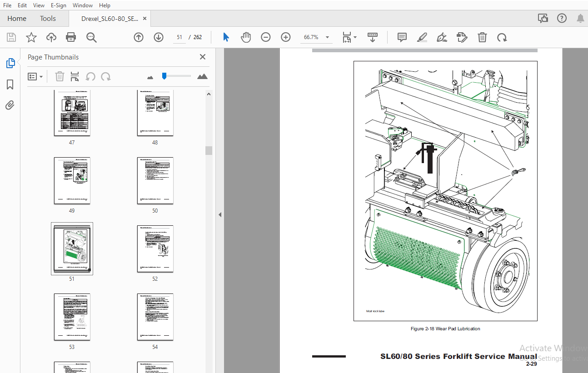The image size is (588, 373).
Task: Enlarge thumbnails large mountain icon
Action: (x=202, y=76)
